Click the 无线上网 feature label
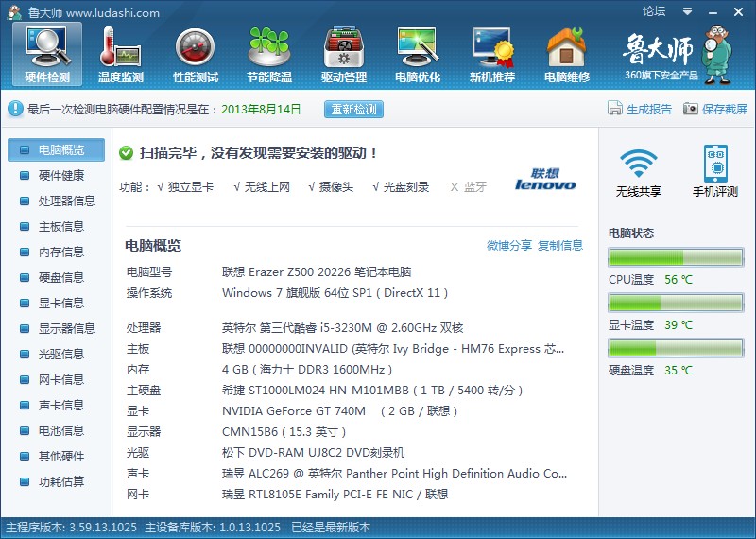Image resolution: width=756 pixels, height=539 pixels. (x=266, y=186)
